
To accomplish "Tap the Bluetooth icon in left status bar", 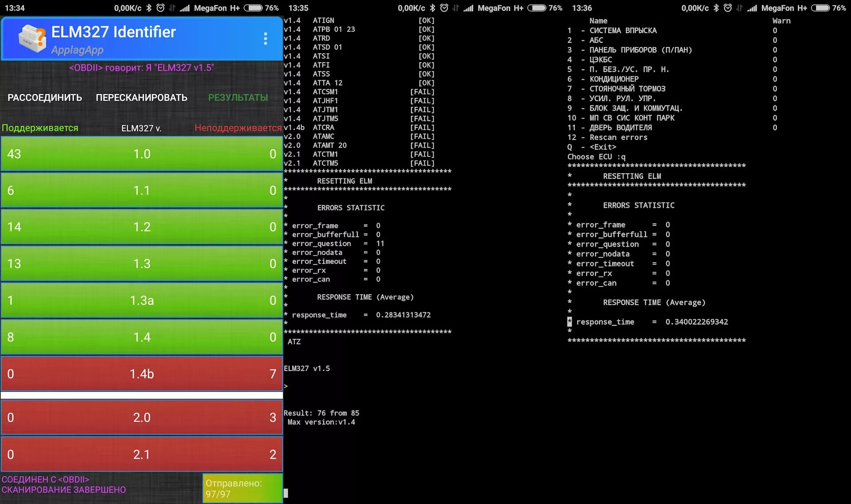I will (149, 8).
